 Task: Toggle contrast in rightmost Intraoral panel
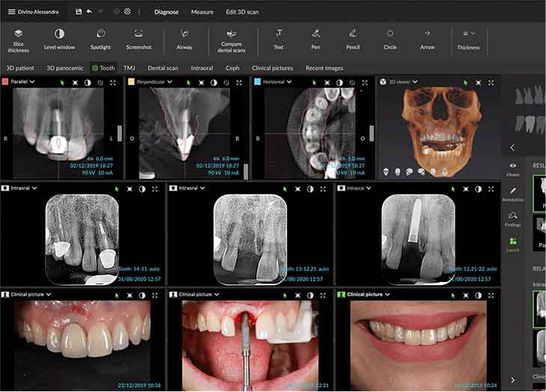479,189
